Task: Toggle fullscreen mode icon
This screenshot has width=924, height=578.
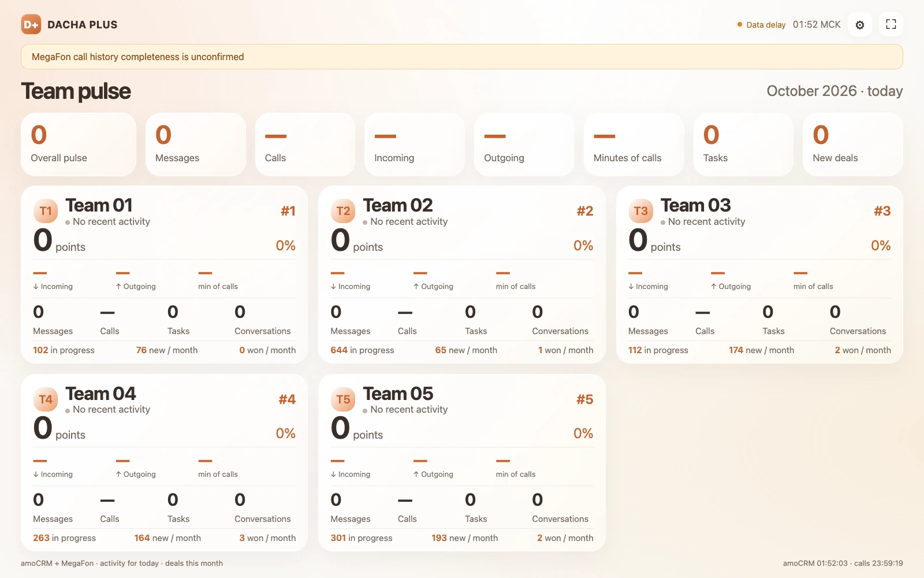Action: click(x=891, y=24)
